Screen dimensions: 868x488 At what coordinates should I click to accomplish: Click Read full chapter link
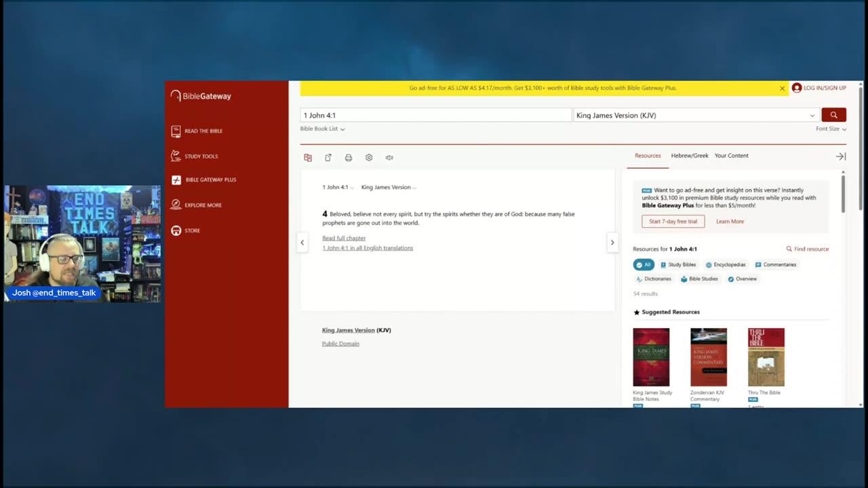coord(344,238)
